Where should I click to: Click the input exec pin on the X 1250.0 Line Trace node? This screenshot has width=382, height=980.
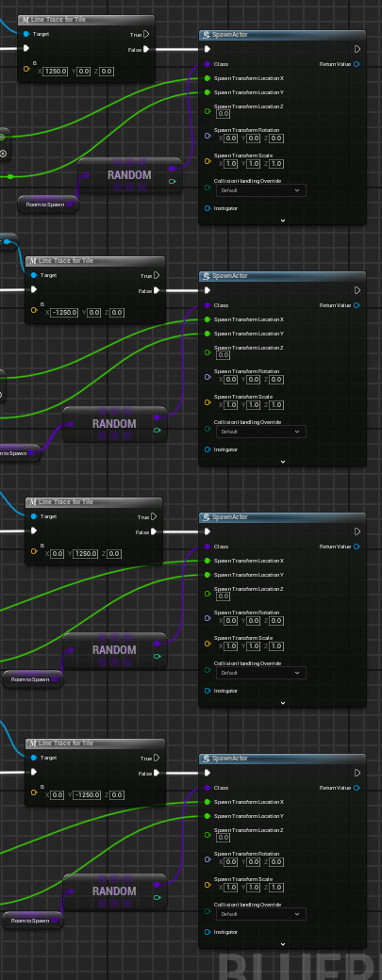click(26, 48)
